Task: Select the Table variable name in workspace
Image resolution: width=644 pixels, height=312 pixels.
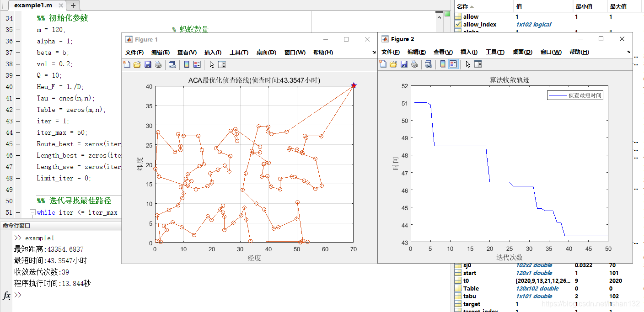Action: tap(471, 288)
